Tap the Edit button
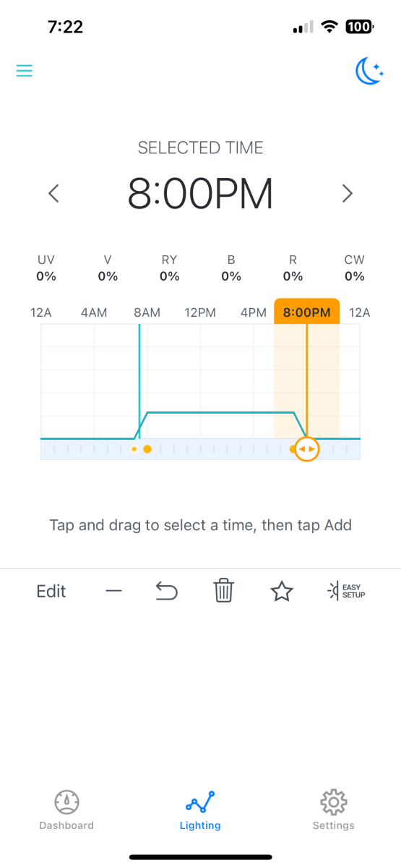 51,591
